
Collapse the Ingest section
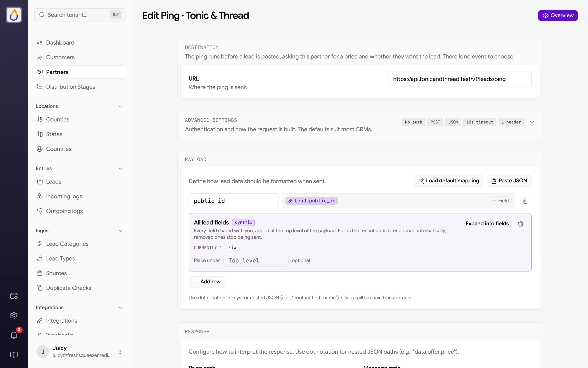pos(120,230)
